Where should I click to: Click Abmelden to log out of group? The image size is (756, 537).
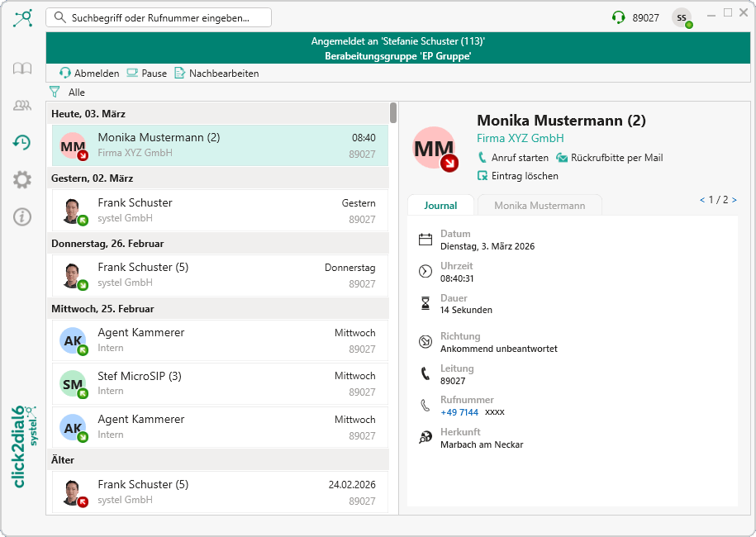coord(89,74)
